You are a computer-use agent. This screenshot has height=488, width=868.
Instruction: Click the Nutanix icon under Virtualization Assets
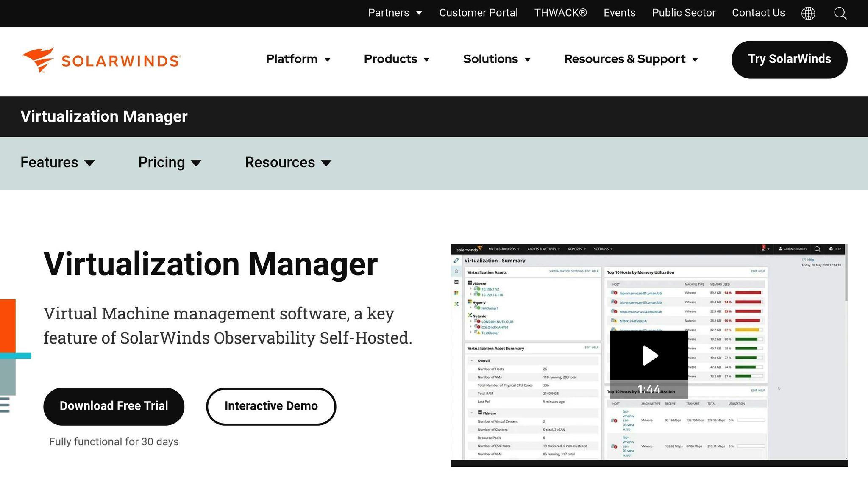[469, 316]
